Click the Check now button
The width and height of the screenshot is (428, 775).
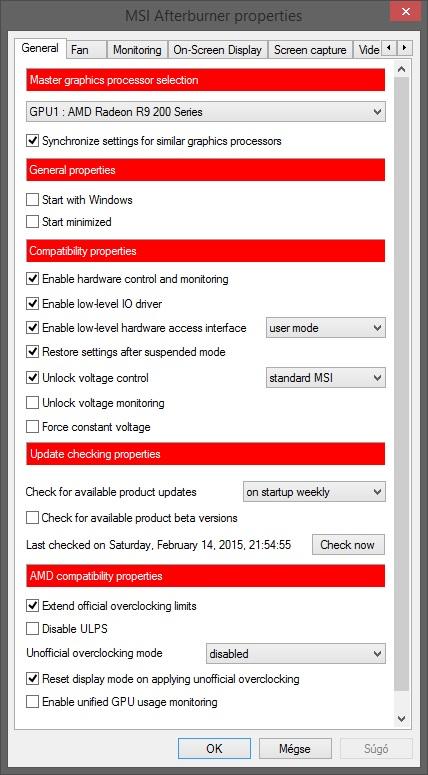pyautogui.click(x=348, y=545)
